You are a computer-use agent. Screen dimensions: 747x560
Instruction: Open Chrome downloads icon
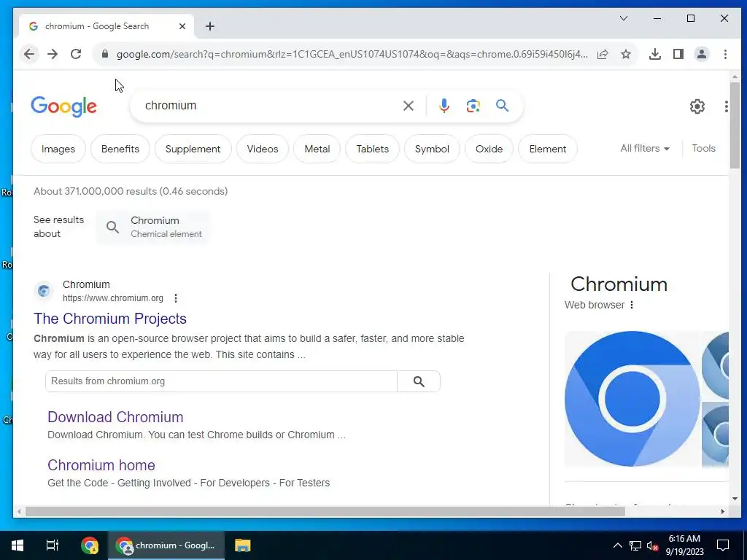click(655, 54)
